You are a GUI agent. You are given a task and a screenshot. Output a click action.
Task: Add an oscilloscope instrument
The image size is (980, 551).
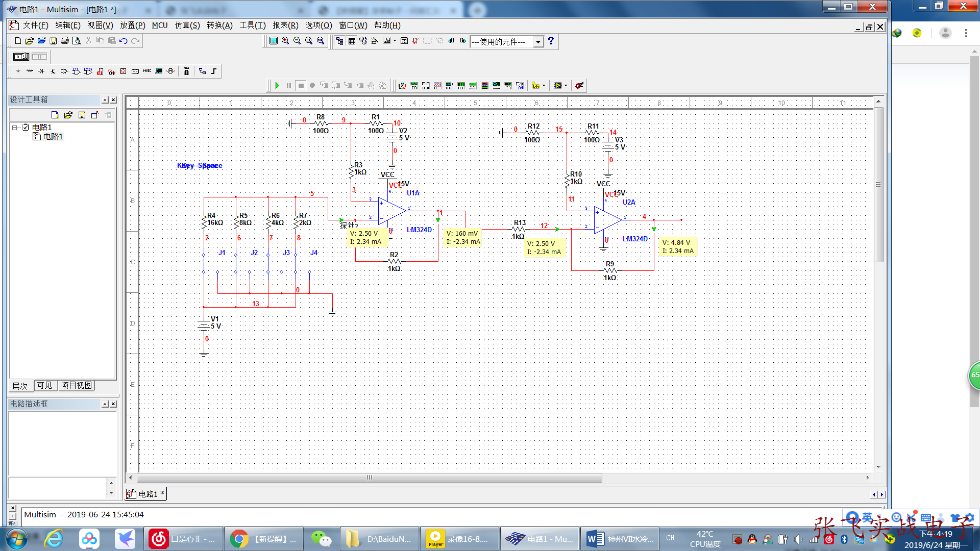(437, 86)
